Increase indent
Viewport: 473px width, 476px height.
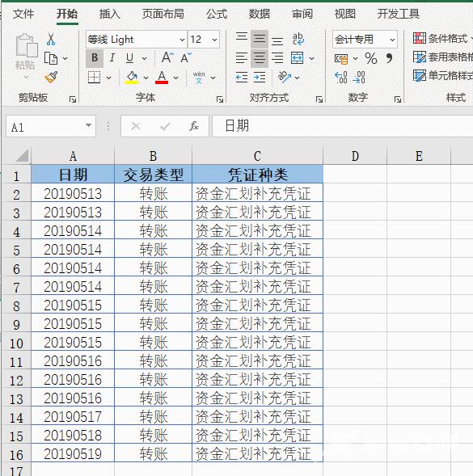coord(260,78)
